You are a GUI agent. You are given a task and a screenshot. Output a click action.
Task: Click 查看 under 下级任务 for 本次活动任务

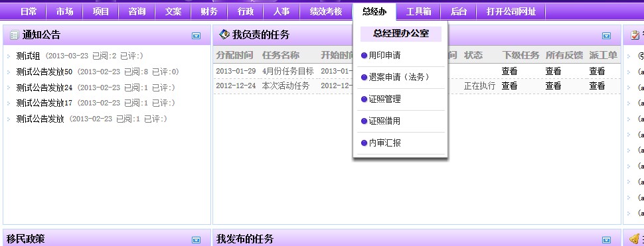tap(509, 86)
